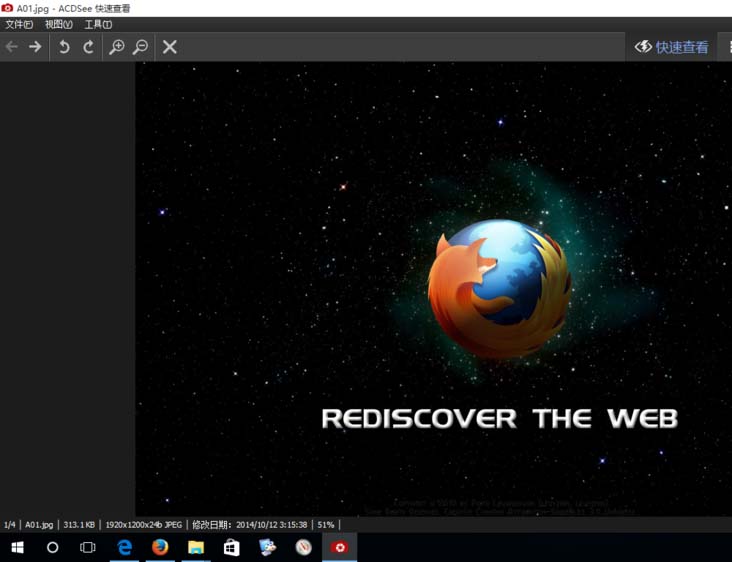Open Microsoft Edge from the taskbar
Screen dimensions: 732x562
pyautogui.click(x=125, y=547)
